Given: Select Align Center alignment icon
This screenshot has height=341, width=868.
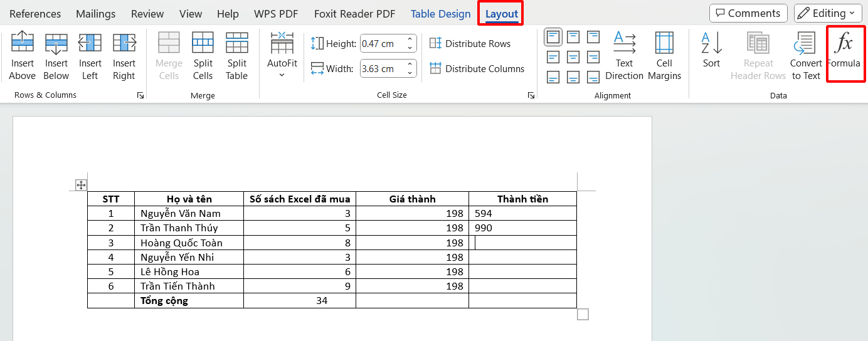Looking at the screenshot, I should [573, 57].
